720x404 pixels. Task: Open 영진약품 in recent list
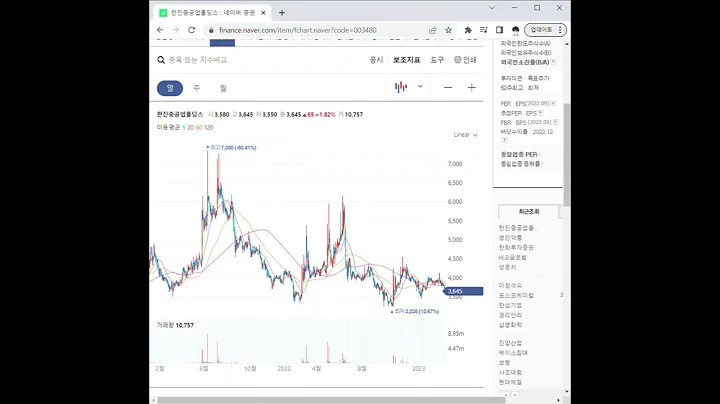(511, 237)
